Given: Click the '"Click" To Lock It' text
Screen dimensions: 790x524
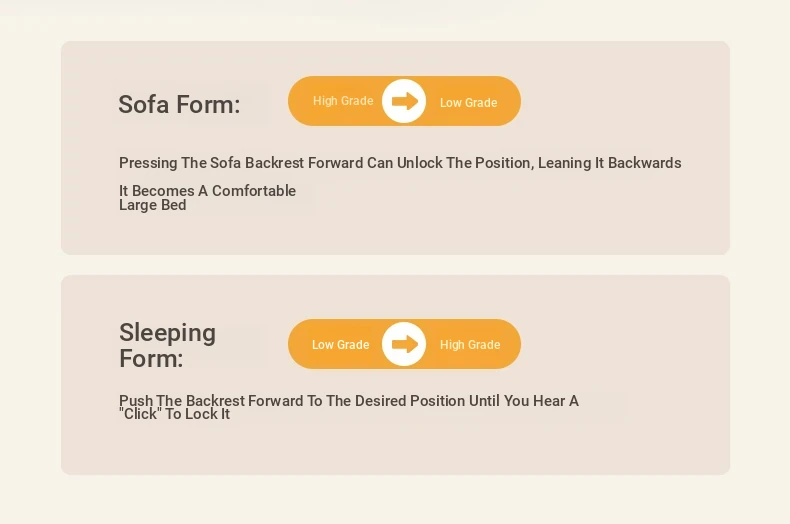Looking at the screenshot, I should [174, 414].
